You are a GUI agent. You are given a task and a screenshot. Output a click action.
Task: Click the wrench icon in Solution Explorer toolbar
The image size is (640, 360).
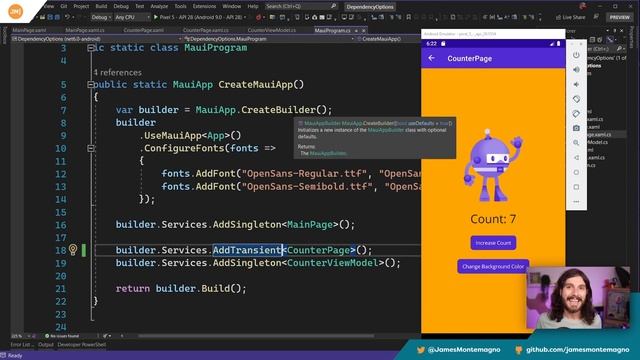(x=610, y=40)
